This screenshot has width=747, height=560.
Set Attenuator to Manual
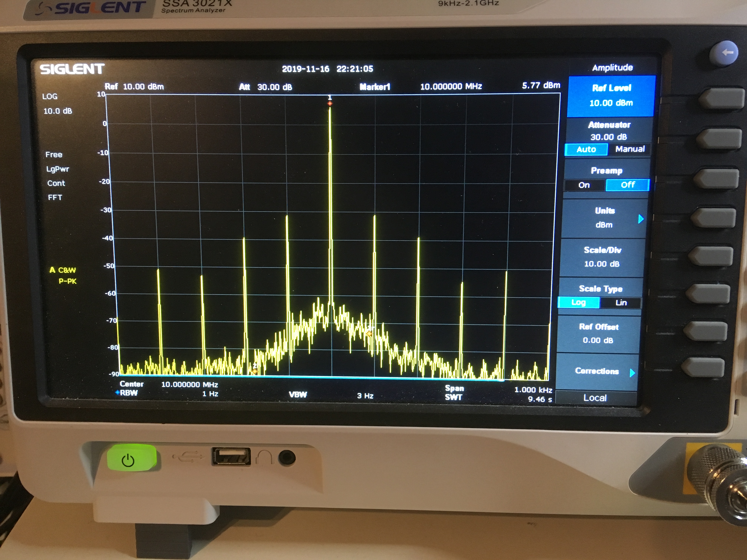(630, 149)
